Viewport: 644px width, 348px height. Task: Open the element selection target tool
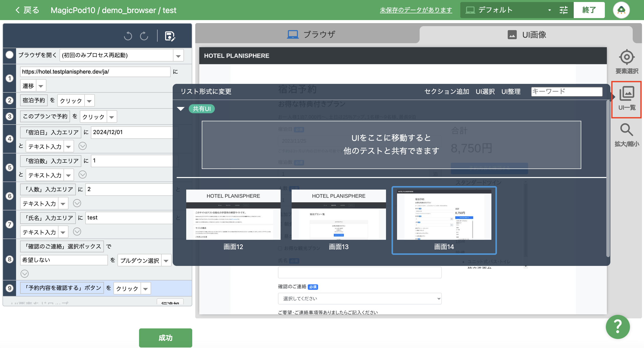point(627,62)
